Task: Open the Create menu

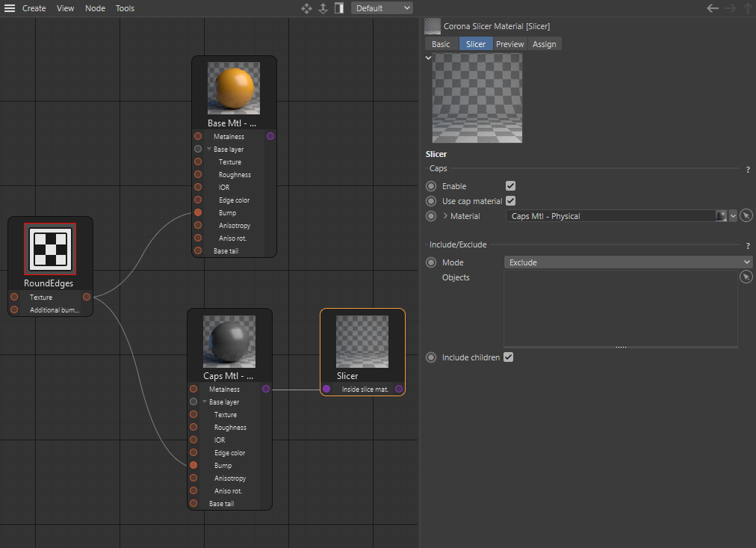Action: pos(34,8)
